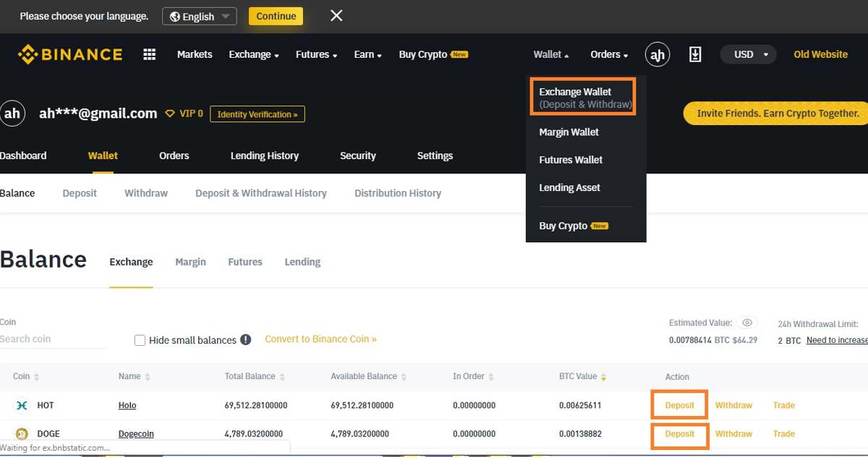868x458 pixels.
Task: Switch to Lending History tab
Action: click(264, 156)
